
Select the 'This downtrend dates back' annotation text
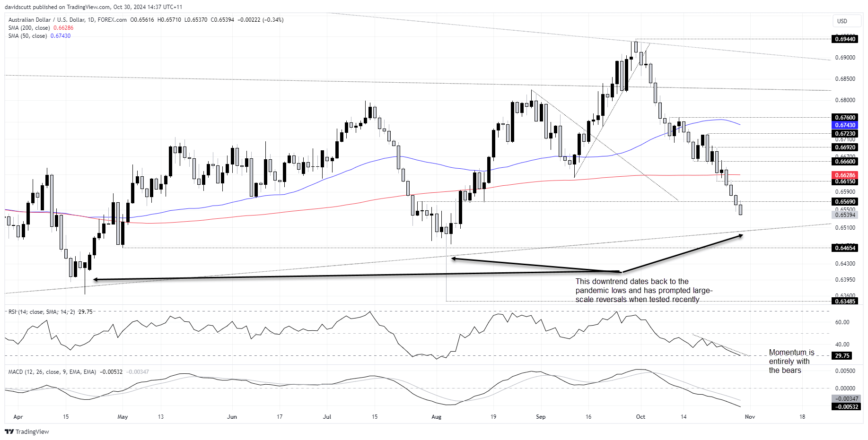[x=644, y=291]
